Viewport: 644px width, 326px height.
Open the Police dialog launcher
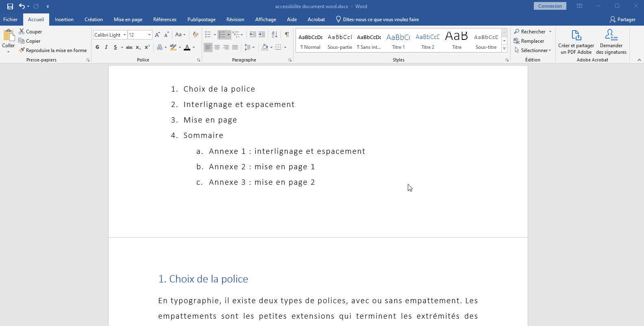tap(199, 60)
